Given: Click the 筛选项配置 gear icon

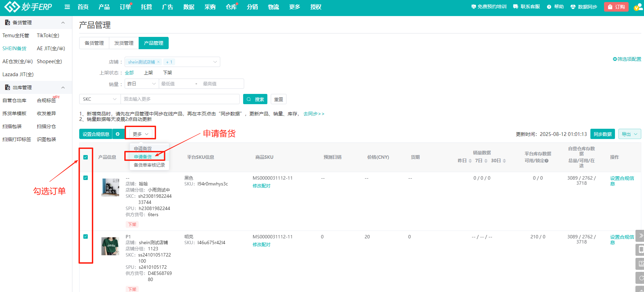Looking at the screenshot, I should 615,59.
